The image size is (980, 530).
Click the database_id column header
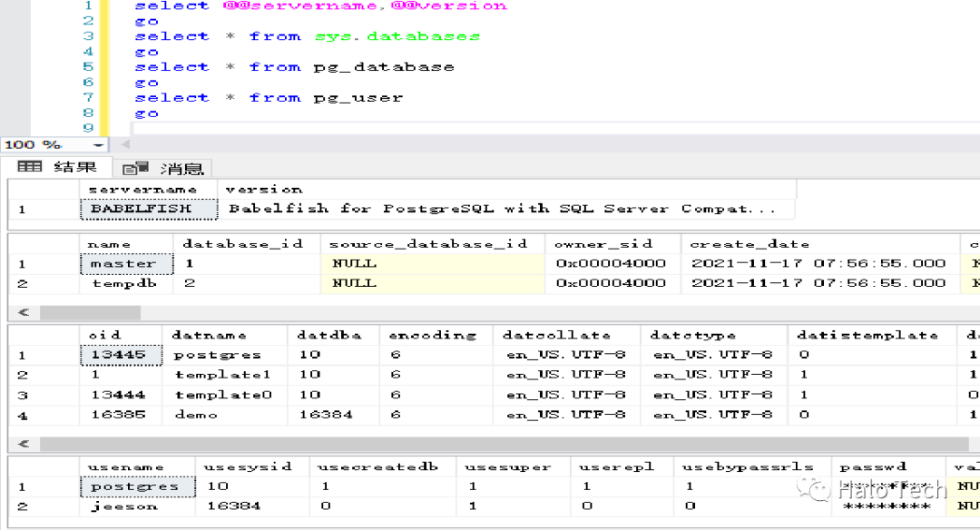[x=248, y=244]
